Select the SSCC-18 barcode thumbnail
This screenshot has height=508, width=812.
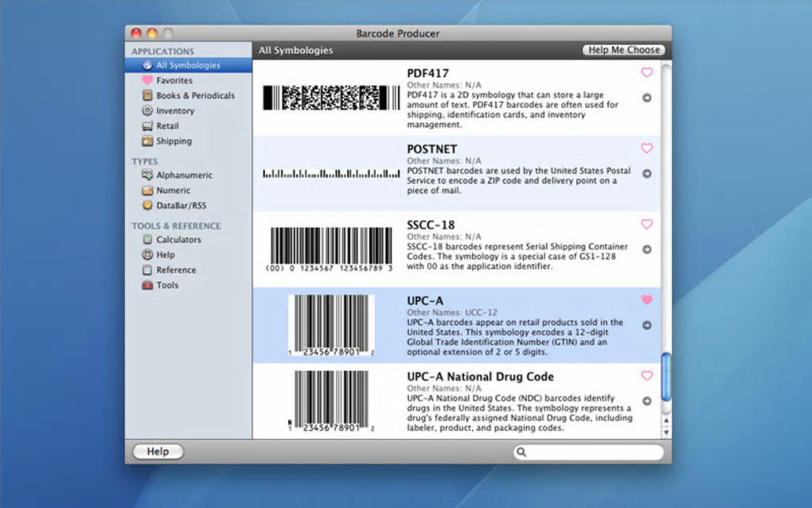point(330,249)
